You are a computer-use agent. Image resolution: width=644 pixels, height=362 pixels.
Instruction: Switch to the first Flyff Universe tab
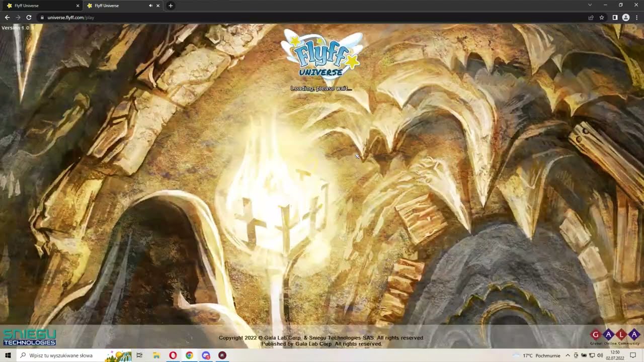(x=43, y=6)
